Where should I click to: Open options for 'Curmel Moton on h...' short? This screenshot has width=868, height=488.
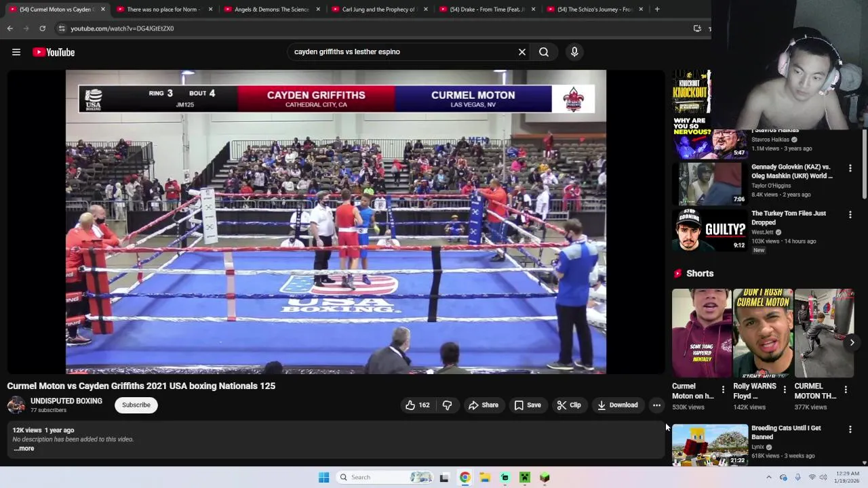pyautogui.click(x=723, y=390)
